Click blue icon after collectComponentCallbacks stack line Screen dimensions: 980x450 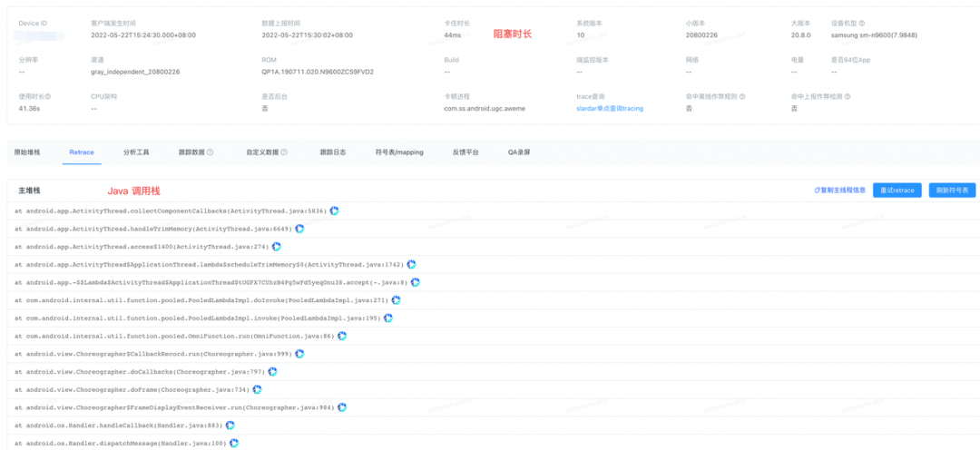coord(334,211)
